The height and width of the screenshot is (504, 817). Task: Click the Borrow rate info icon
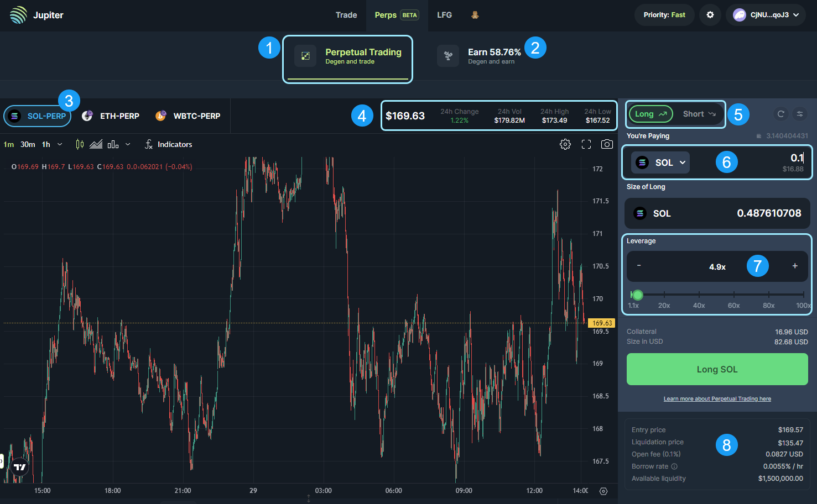click(x=674, y=466)
